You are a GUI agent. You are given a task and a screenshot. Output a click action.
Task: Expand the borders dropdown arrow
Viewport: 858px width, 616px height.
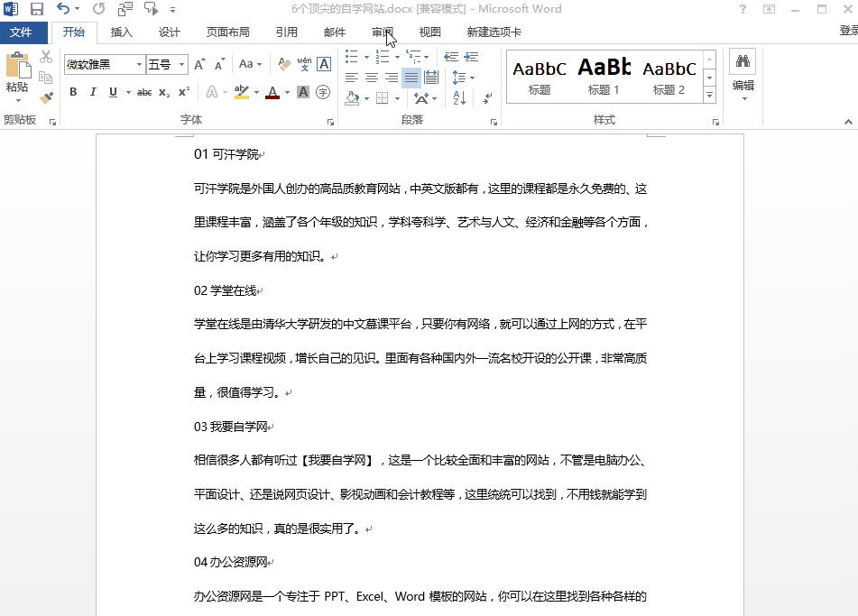pyautogui.click(x=397, y=98)
